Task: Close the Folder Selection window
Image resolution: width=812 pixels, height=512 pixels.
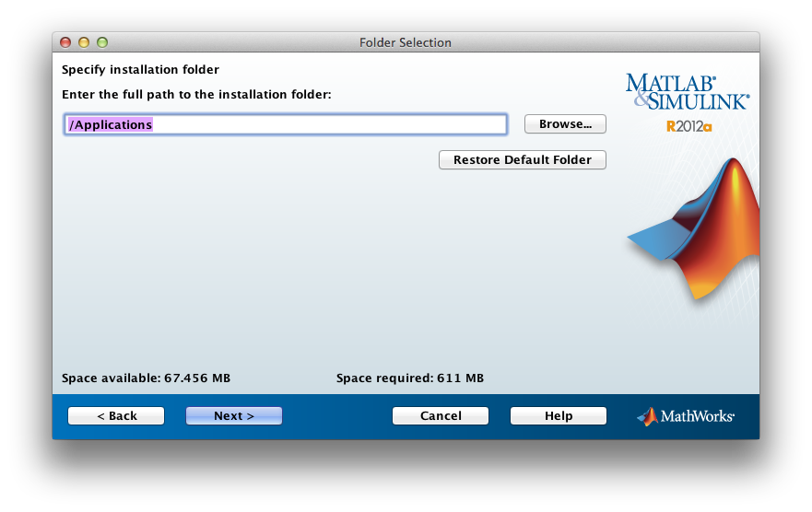Action: (x=65, y=42)
